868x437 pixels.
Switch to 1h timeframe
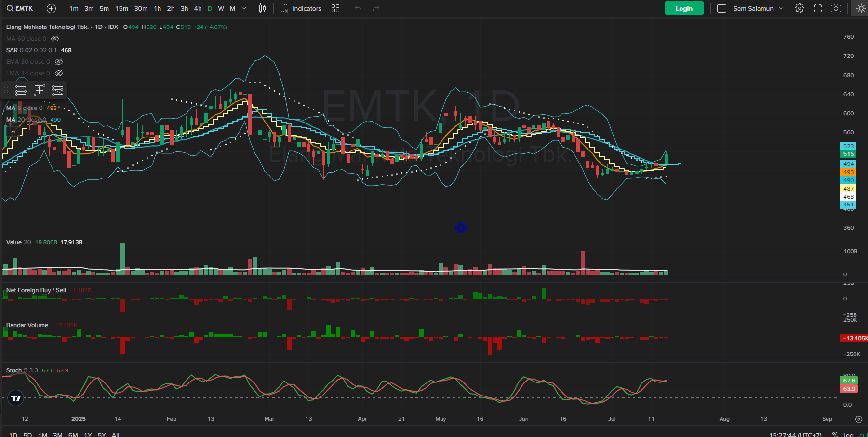click(x=158, y=8)
